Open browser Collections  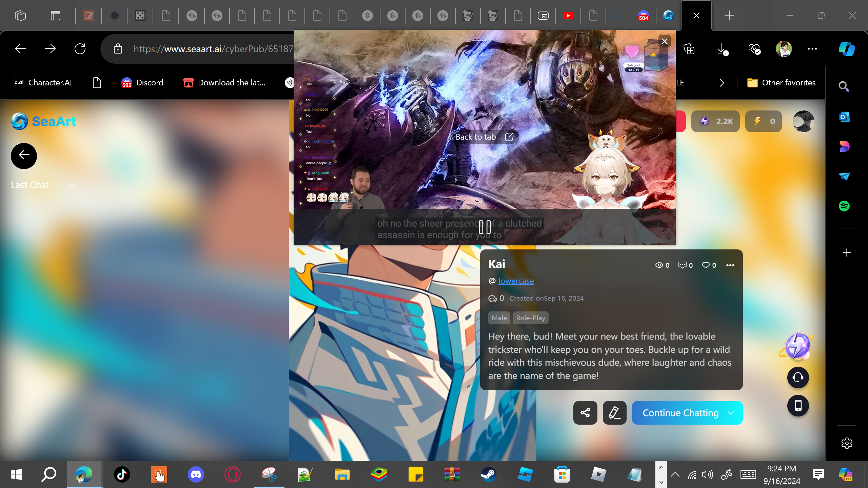coord(689,49)
